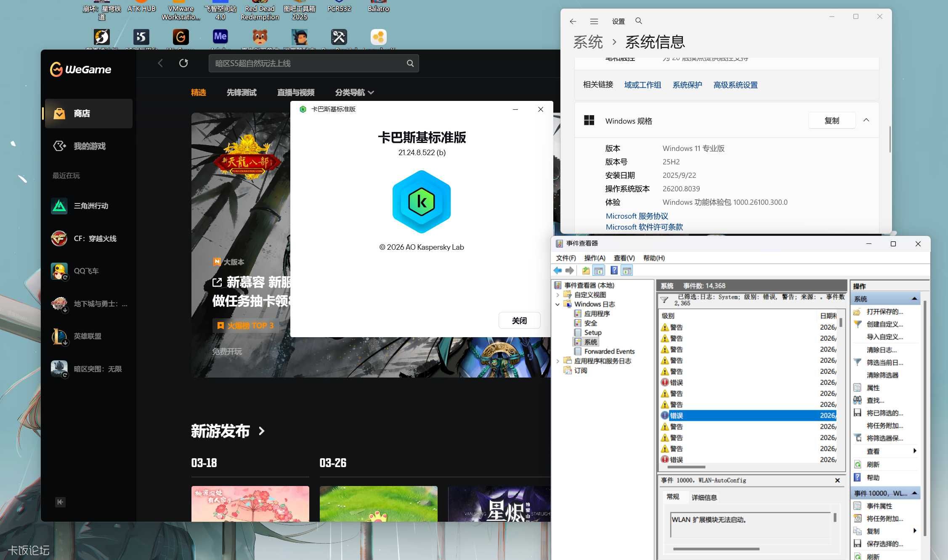Open 三角洲行动 from the recent games list

[91, 206]
